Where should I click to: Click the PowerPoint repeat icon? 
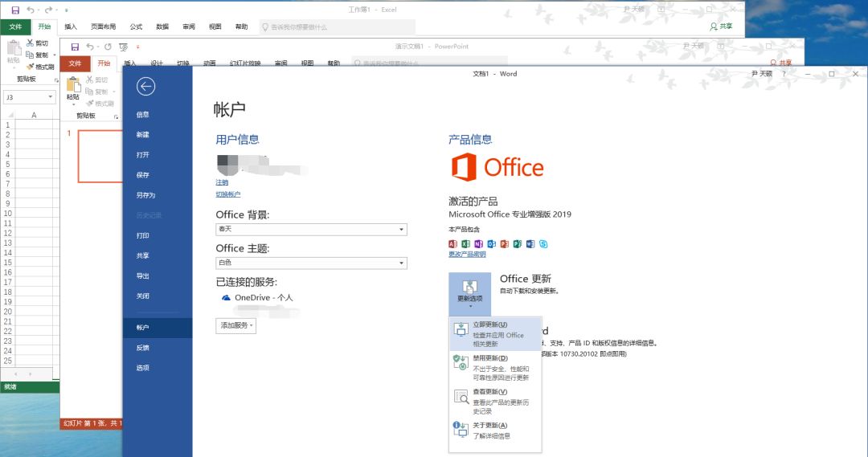[x=108, y=47]
